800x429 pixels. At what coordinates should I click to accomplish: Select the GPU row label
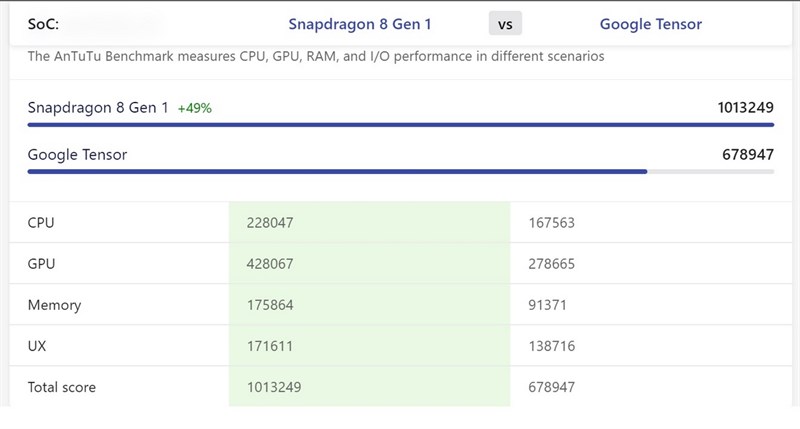(41, 264)
